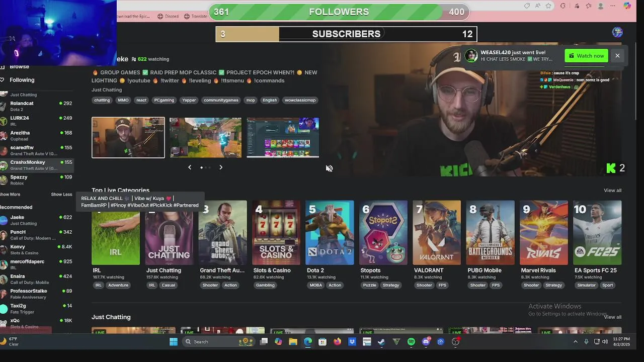Image resolution: width=644 pixels, height=362 pixels.
Task: Open browser Settings and more menu
Action: (x=613, y=6)
